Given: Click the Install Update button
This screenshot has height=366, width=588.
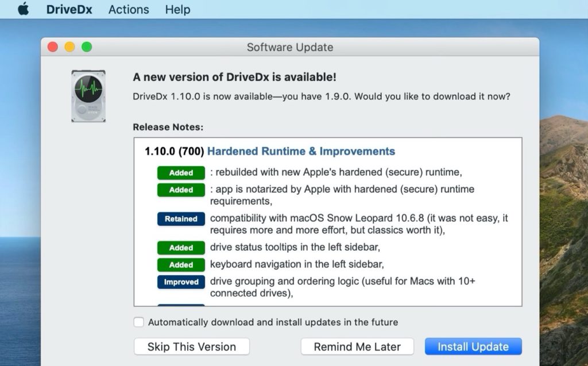Looking at the screenshot, I should click(x=473, y=346).
